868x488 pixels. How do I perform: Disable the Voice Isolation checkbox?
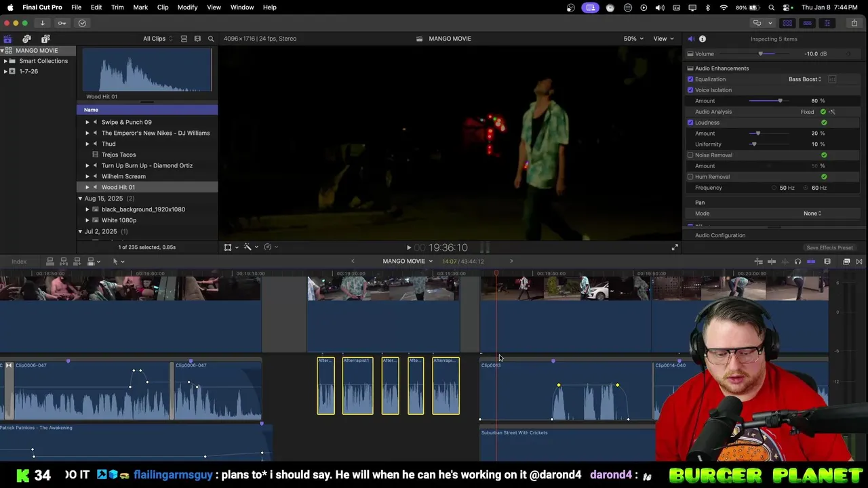[690, 90]
